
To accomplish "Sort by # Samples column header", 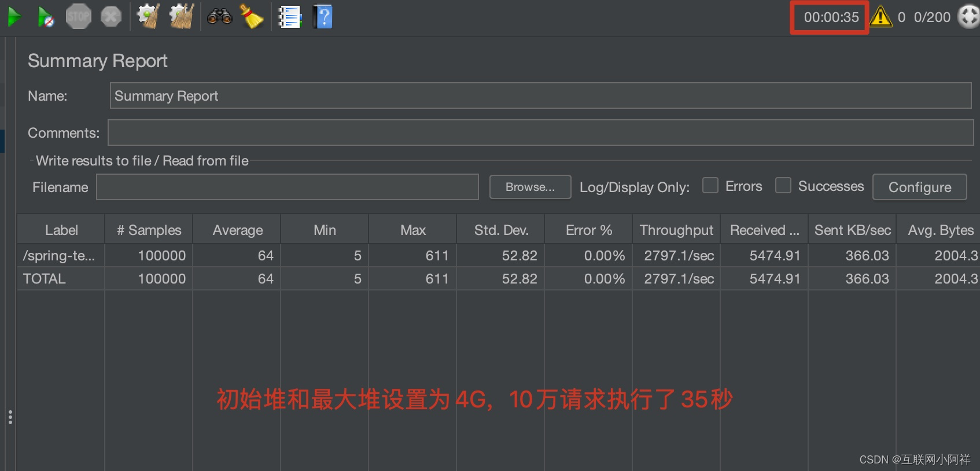I will 149,230.
